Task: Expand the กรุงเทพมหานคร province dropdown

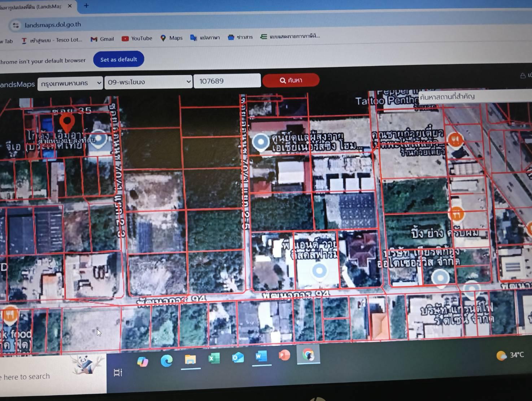Action: tap(71, 83)
